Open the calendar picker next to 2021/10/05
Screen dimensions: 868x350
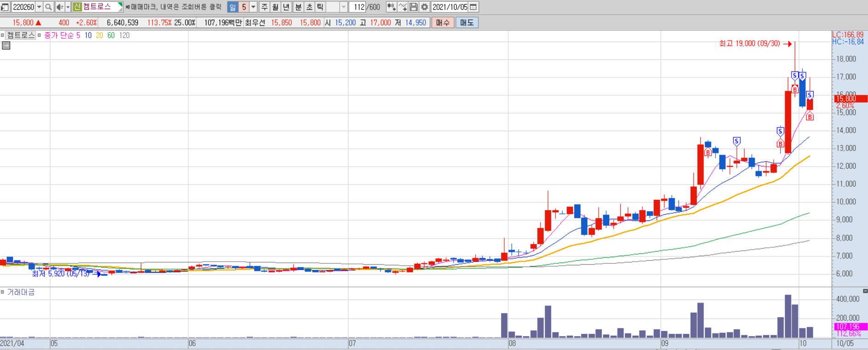pyautogui.click(x=473, y=7)
